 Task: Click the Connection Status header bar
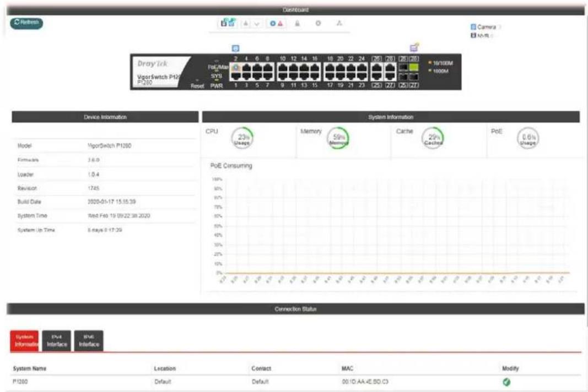pos(295,309)
